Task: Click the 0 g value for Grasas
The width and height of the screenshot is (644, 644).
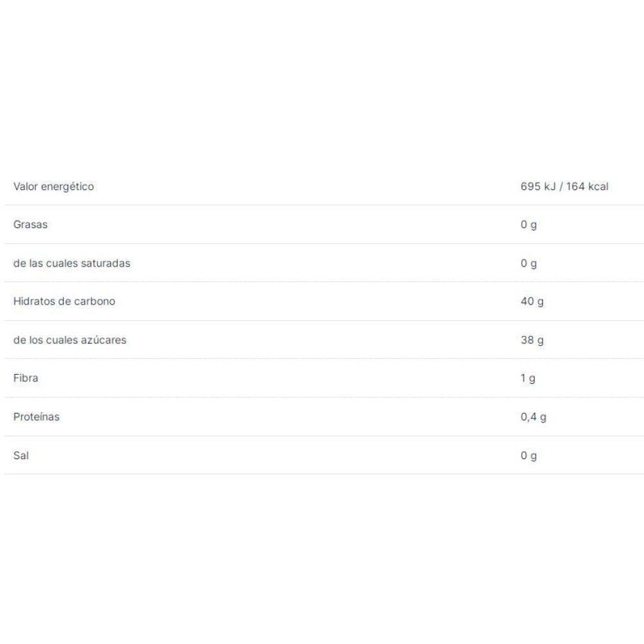Action: 528,225
